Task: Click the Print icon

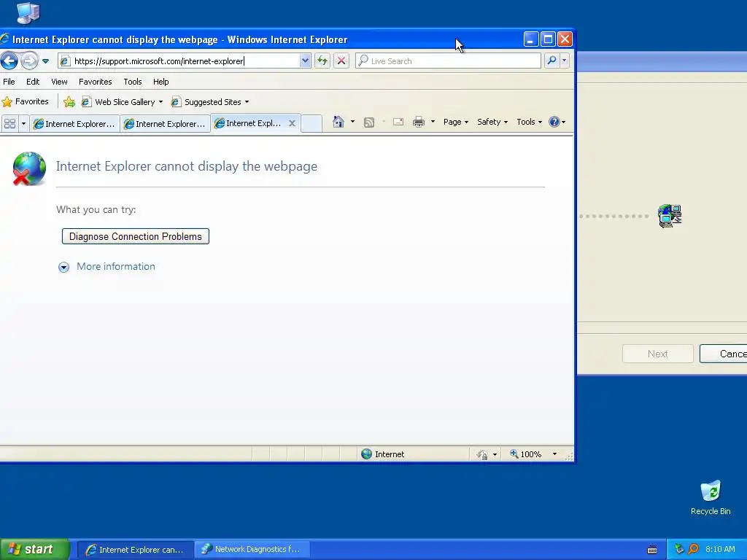Action: (419, 122)
